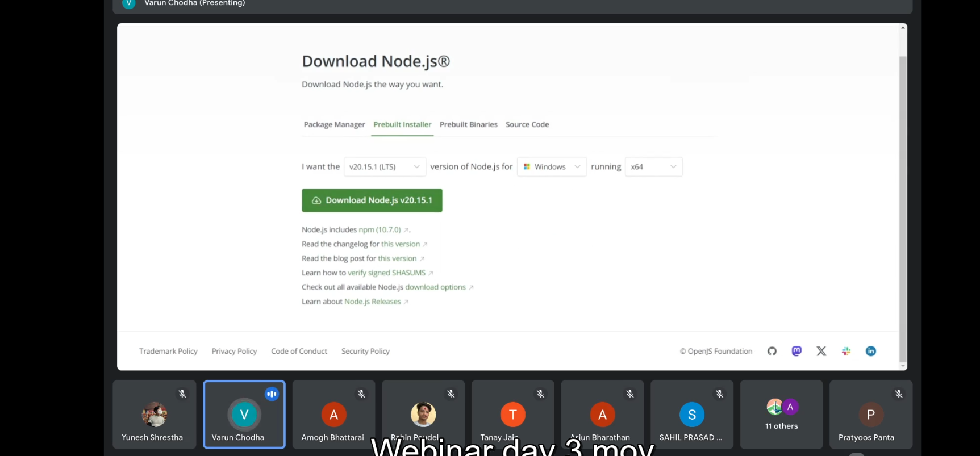Open the X (Twitter) icon in the footer
The image size is (980, 456).
pos(821,351)
